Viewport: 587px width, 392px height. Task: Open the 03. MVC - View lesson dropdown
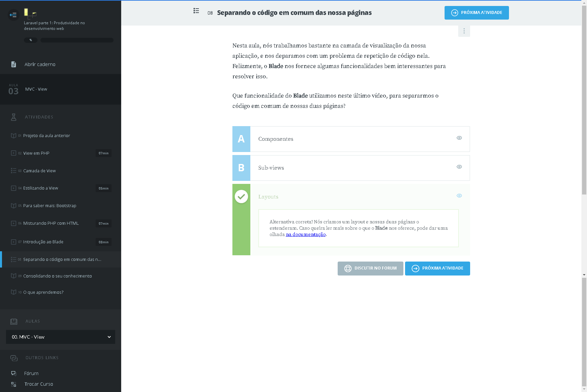point(60,337)
